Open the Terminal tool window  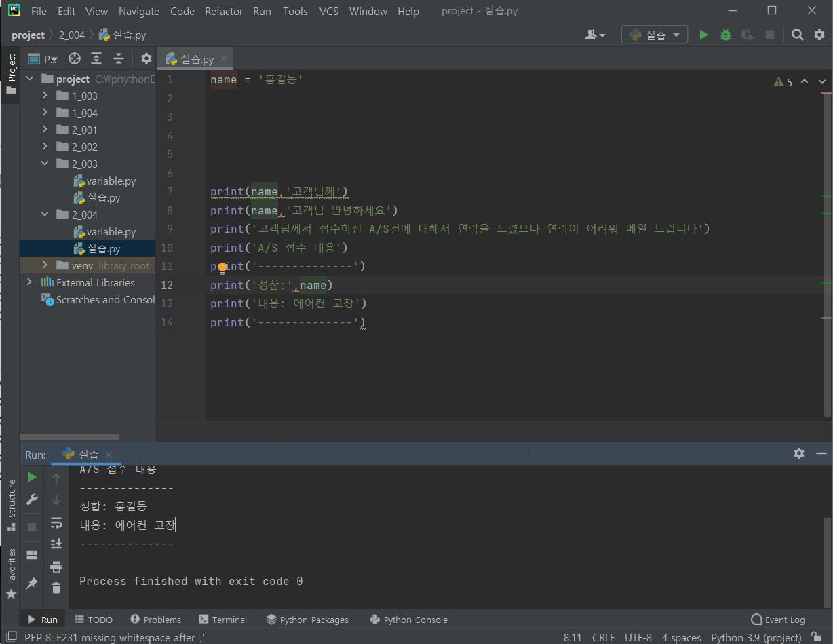pyautogui.click(x=223, y=620)
